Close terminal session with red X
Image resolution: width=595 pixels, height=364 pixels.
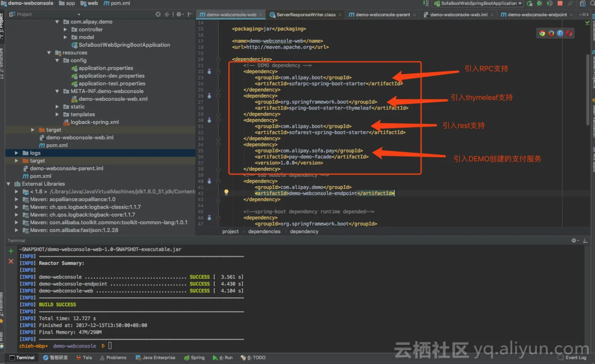tap(11, 261)
